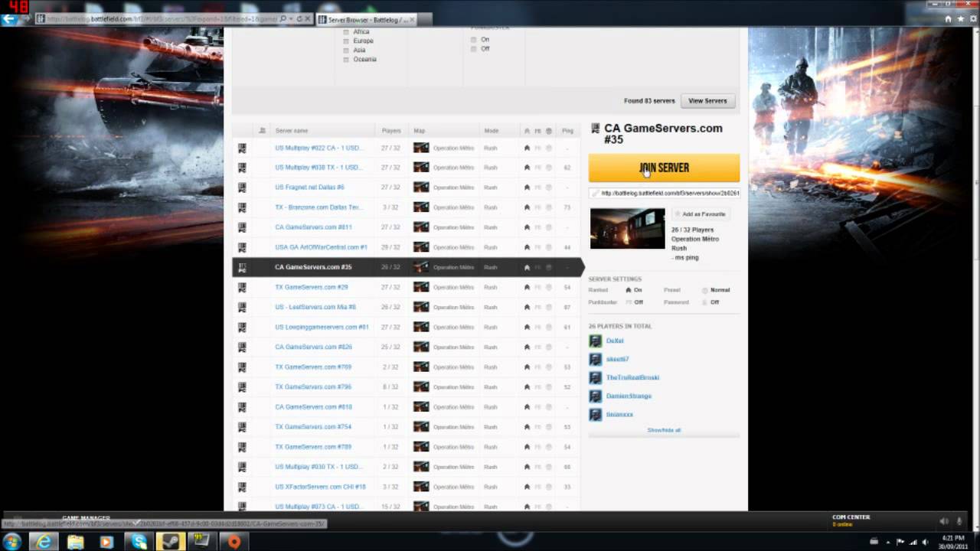Image resolution: width=980 pixels, height=551 pixels.
Task: Open the second player's profile, skeeti67
Action: (617, 359)
